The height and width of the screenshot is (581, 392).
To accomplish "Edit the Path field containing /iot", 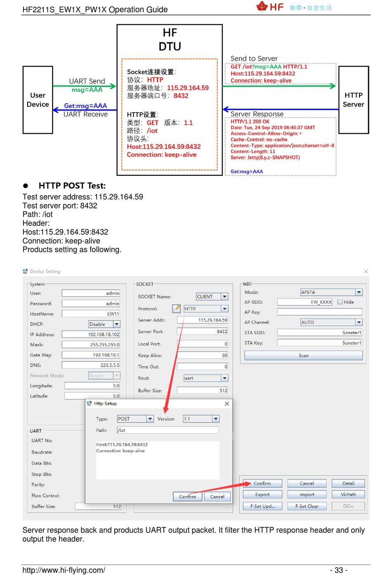I will [168, 430].
